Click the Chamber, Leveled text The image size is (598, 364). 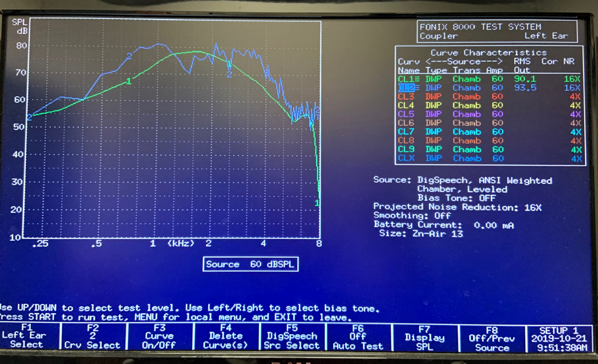click(x=462, y=189)
